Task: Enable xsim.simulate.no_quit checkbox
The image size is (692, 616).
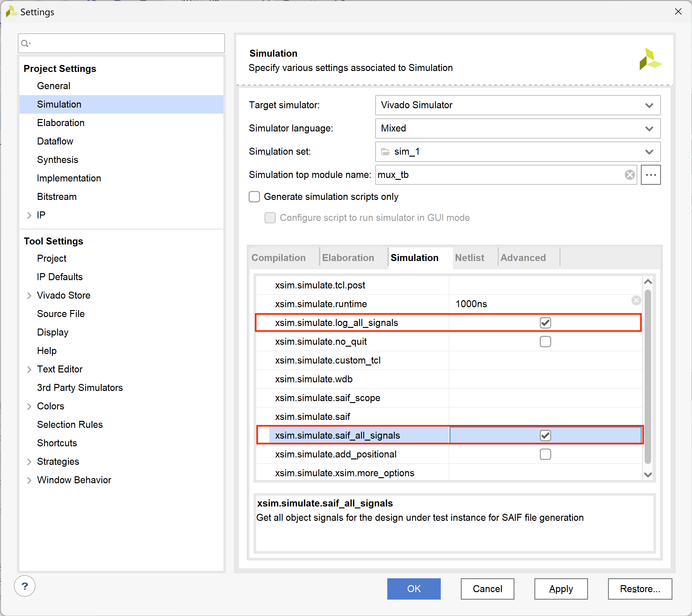Action: point(545,342)
